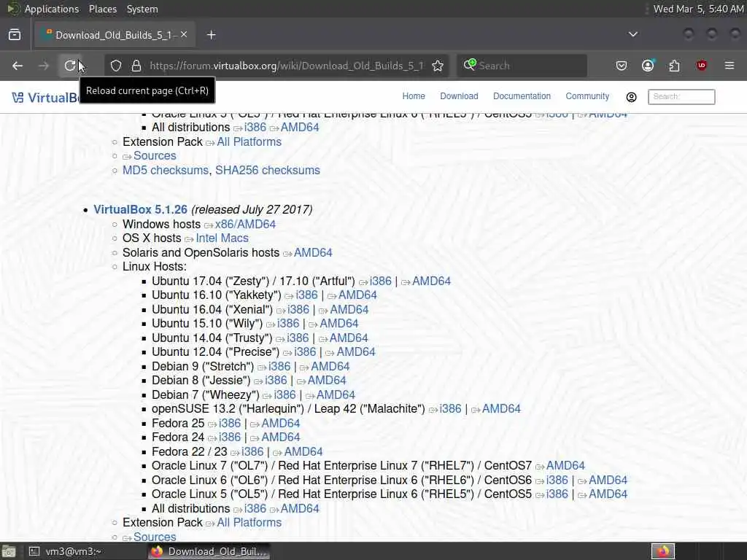
Task: Open the Applications menu
Action: 52,9
